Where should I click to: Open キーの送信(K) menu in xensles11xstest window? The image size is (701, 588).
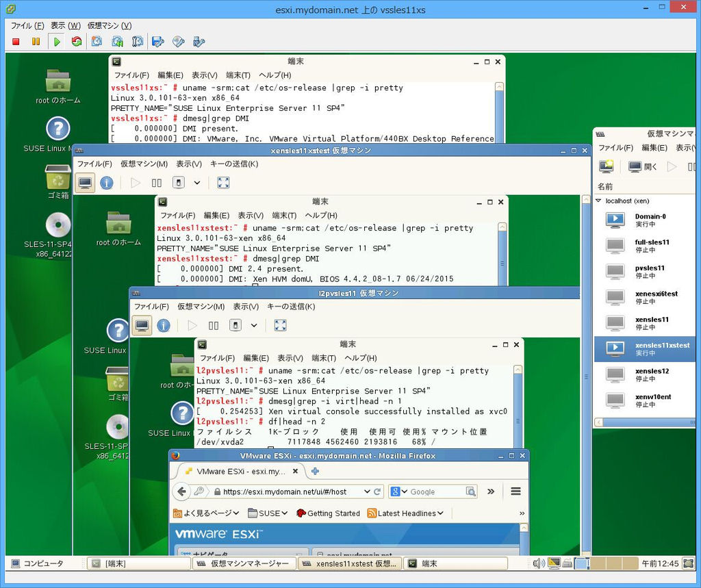point(234,164)
